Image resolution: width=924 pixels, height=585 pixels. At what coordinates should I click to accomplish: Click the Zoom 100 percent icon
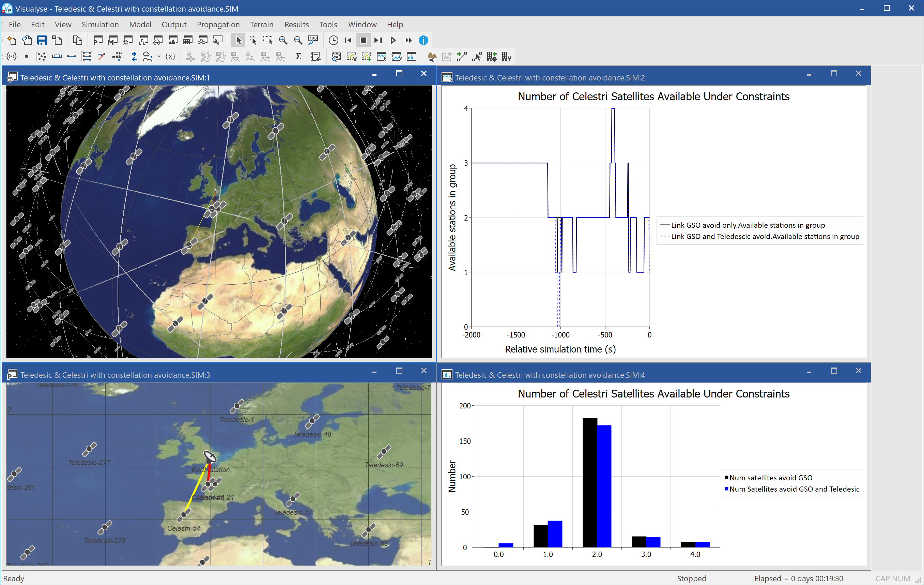tap(313, 40)
